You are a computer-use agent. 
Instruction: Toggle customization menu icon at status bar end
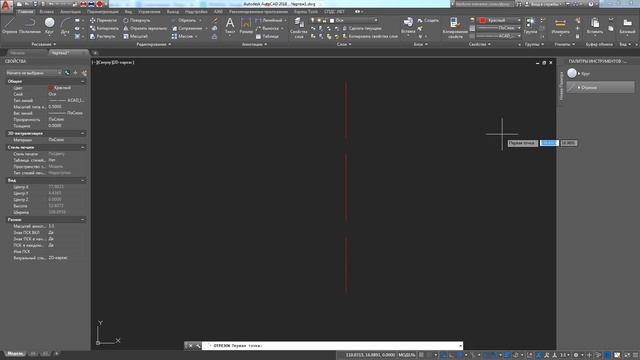click(635, 355)
